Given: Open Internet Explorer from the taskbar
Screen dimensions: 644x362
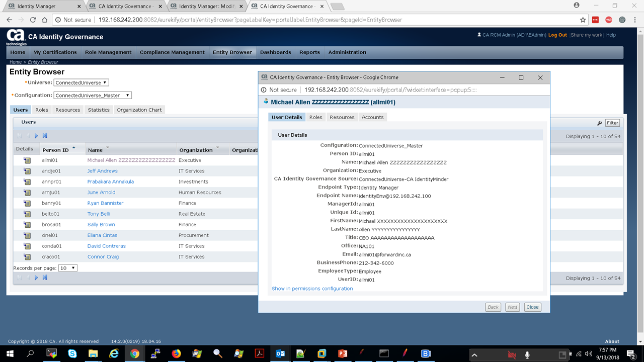Looking at the screenshot, I should [114, 354].
